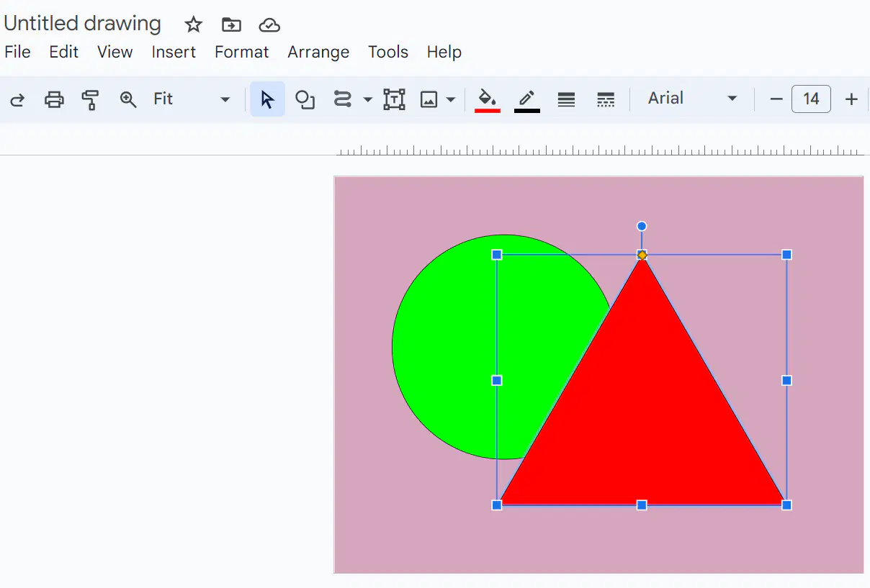Star the Untitled drawing
The height and width of the screenshot is (588, 870).
[x=193, y=25]
